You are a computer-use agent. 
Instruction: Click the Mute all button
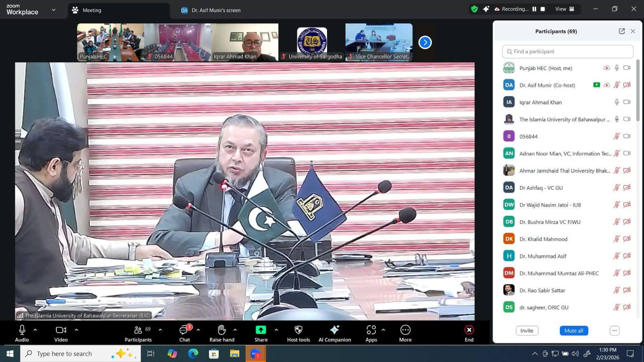click(x=574, y=331)
